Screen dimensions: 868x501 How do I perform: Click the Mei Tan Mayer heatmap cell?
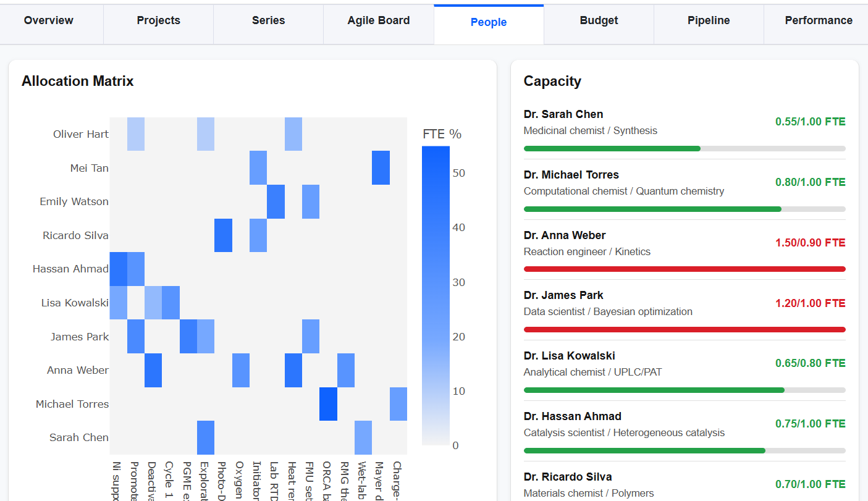pos(381,168)
